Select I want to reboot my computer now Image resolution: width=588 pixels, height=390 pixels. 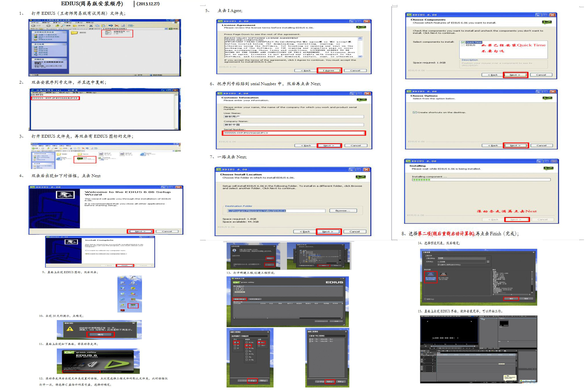pos(86,250)
